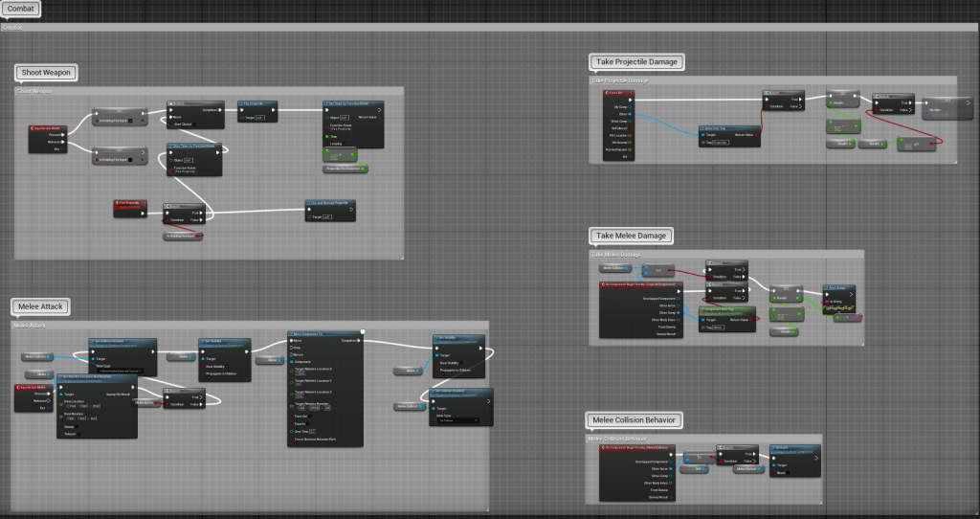Select the Take Projectile Damage comment label
This screenshot has width=980, height=519.
tap(636, 61)
